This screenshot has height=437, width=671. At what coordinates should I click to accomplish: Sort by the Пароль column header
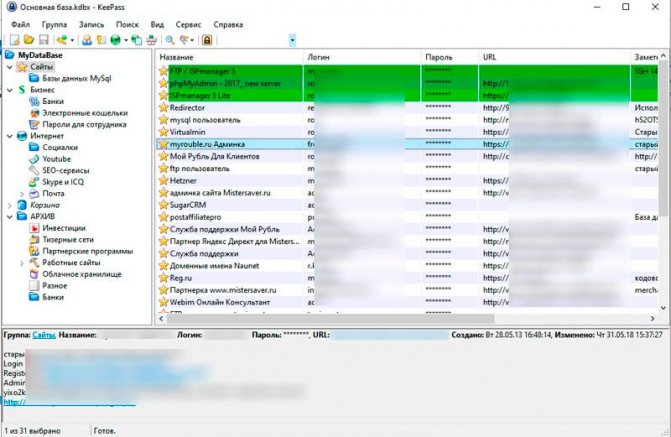pos(450,57)
